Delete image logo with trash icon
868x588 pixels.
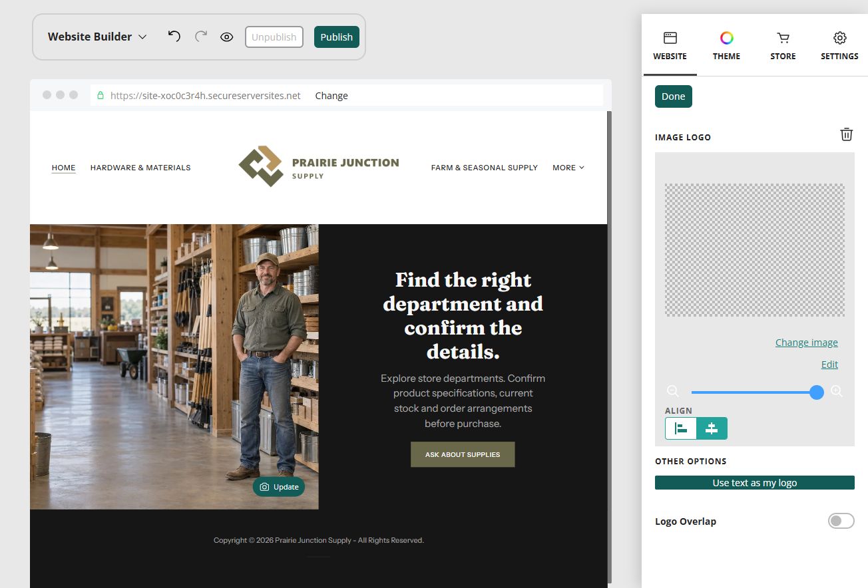click(846, 134)
